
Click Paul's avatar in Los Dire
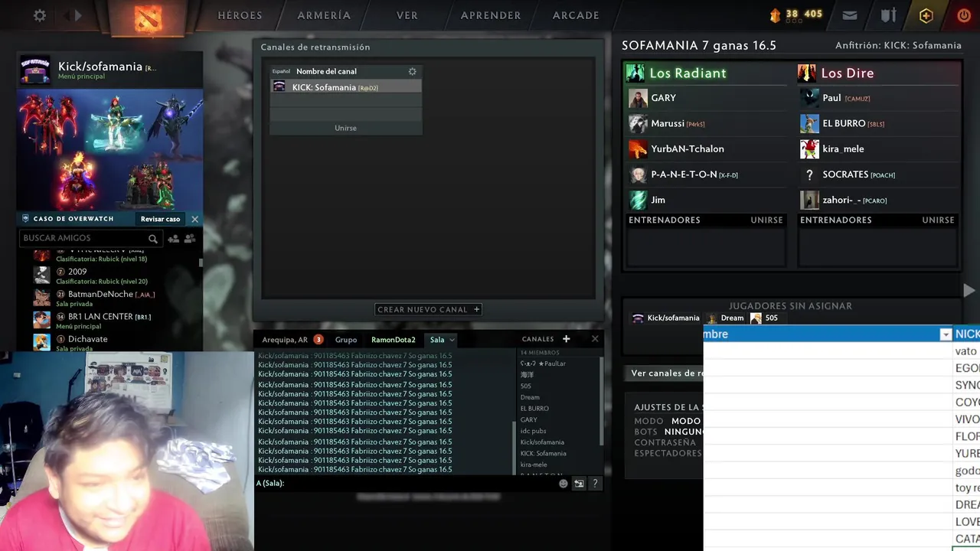809,98
